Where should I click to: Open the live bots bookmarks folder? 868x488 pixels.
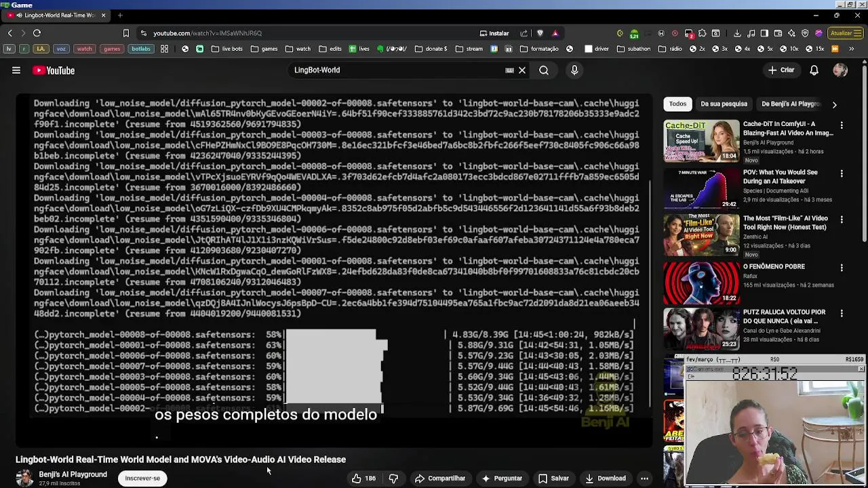227,49
